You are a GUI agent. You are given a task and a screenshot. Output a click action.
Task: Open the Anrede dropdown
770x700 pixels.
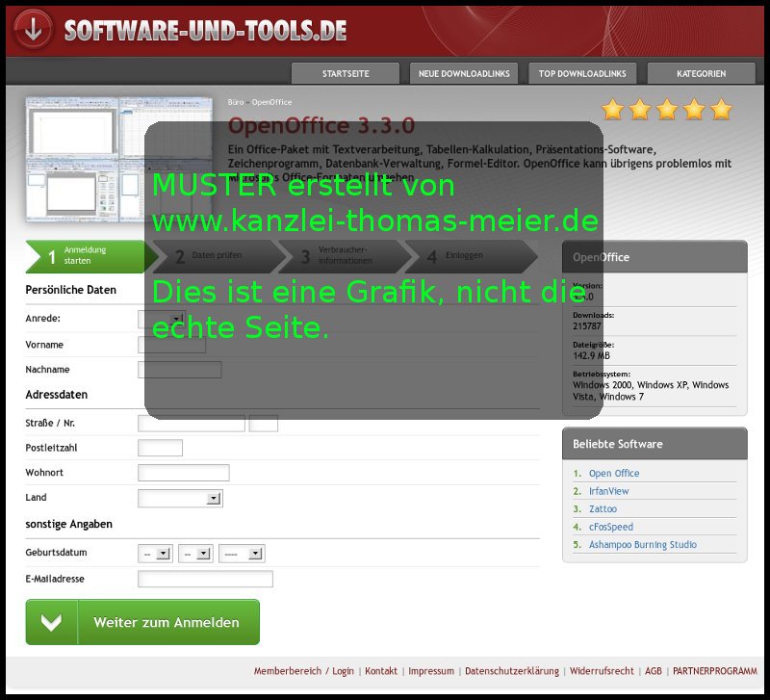pyautogui.click(x=161, y=320)
